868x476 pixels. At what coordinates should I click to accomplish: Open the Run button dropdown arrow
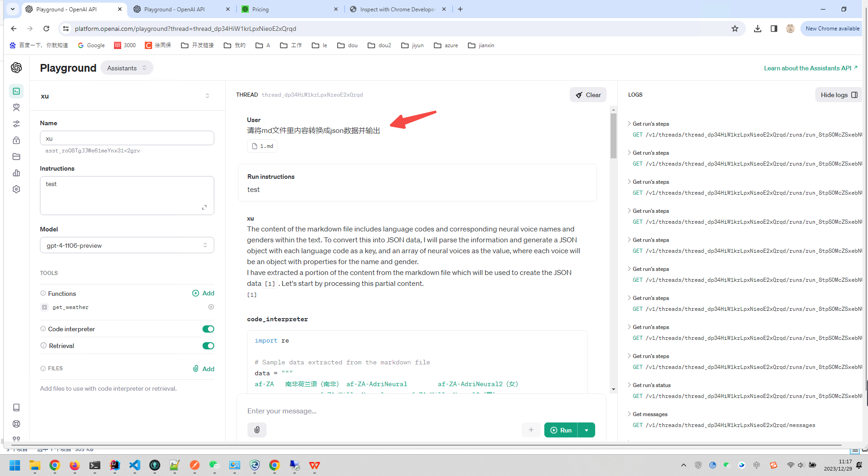pos(587,430)
